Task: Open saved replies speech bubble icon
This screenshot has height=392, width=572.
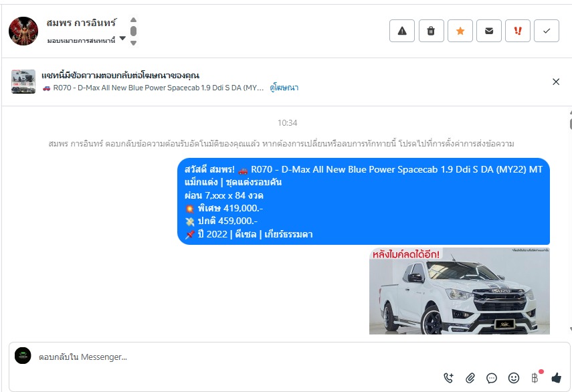Action: point(492,378)
